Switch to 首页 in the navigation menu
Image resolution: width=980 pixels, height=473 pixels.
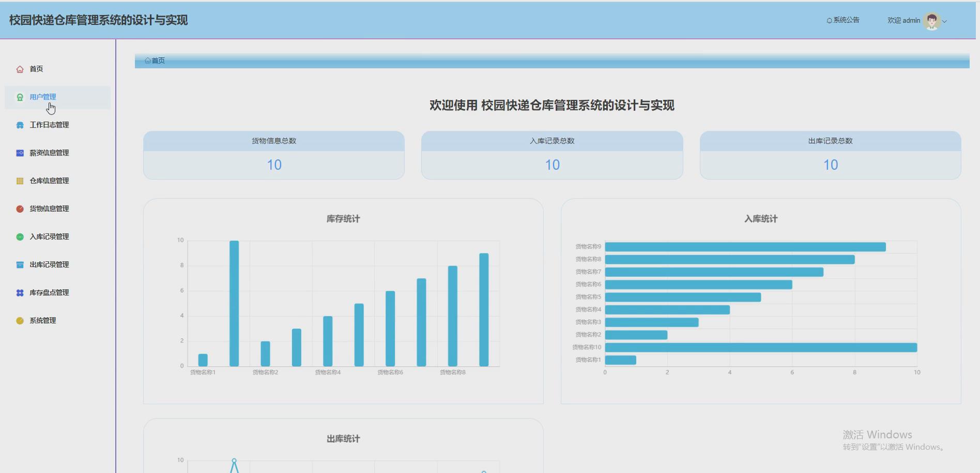pyautogui.click(x=36, y=68)
